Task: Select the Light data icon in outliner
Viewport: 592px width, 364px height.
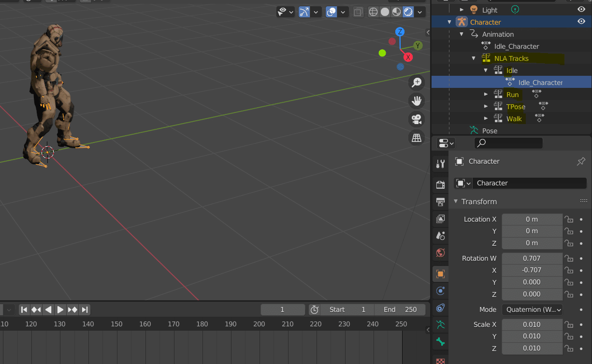Action: (515, 9)
